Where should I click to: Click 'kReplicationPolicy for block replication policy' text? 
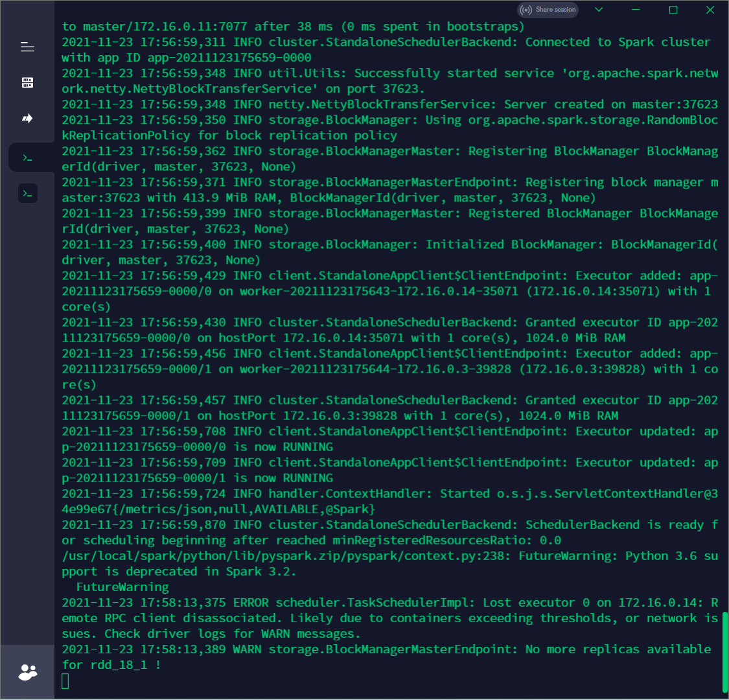tap(229, 136)
